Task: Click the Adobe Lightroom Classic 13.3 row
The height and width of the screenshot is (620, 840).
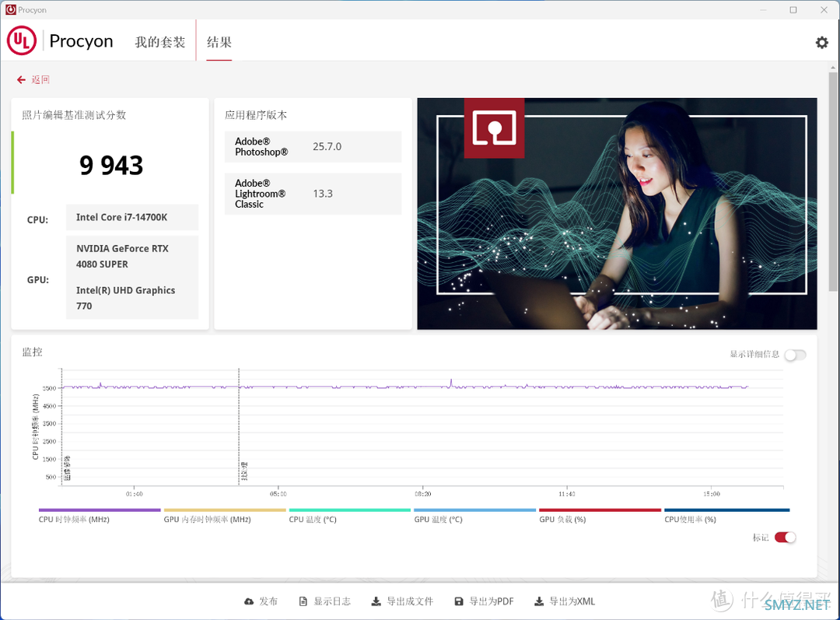Action: click(x=313, y=194)
